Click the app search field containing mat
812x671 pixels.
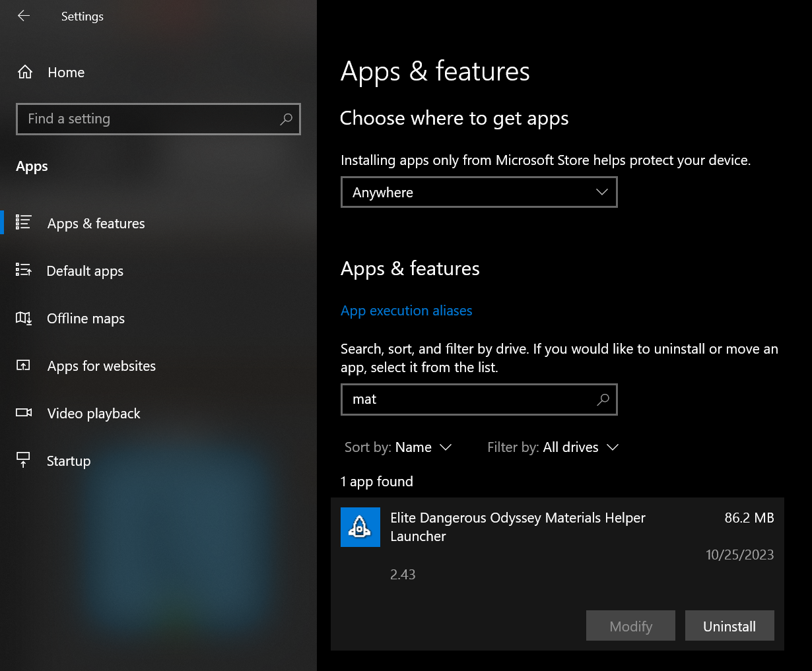click(x=479, y=399)
